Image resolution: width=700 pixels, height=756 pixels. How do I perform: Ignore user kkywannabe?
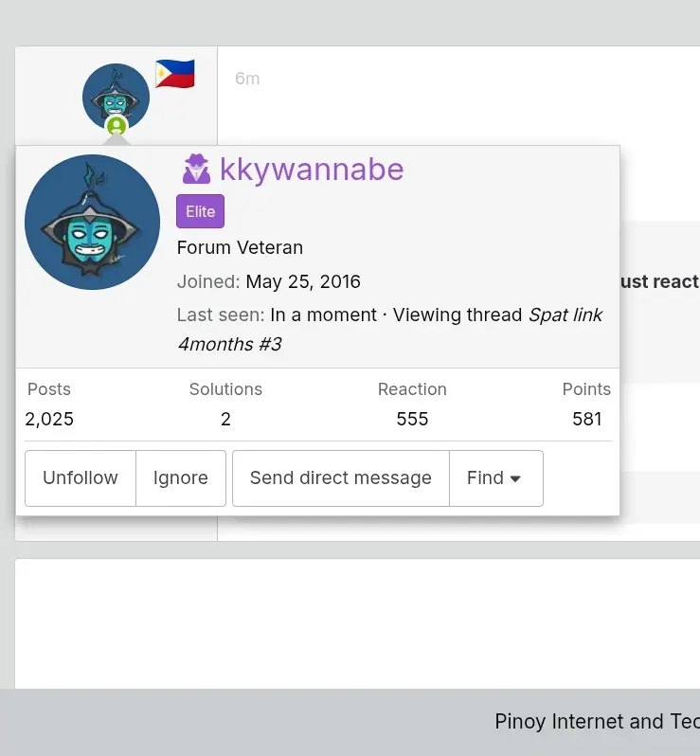pos(181,478)
